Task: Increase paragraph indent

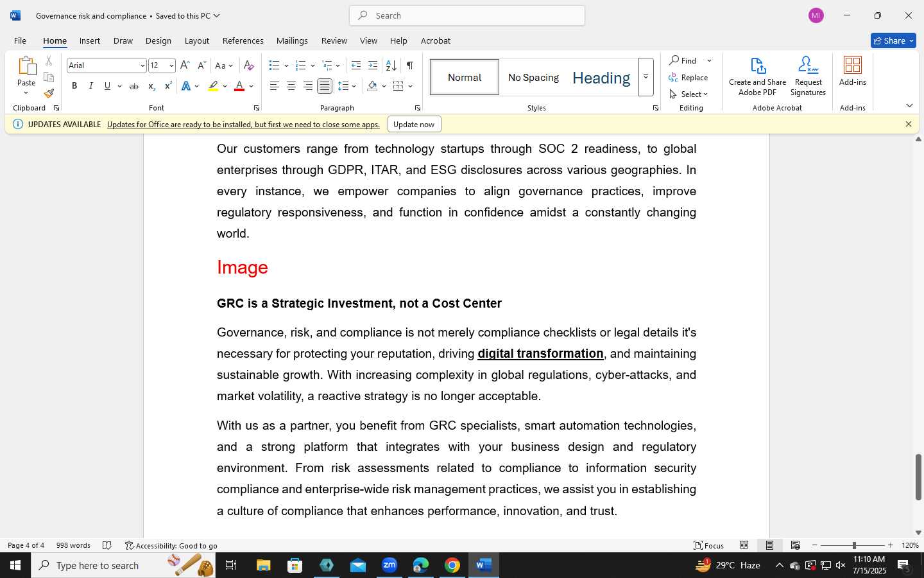Action: [373, 66]
